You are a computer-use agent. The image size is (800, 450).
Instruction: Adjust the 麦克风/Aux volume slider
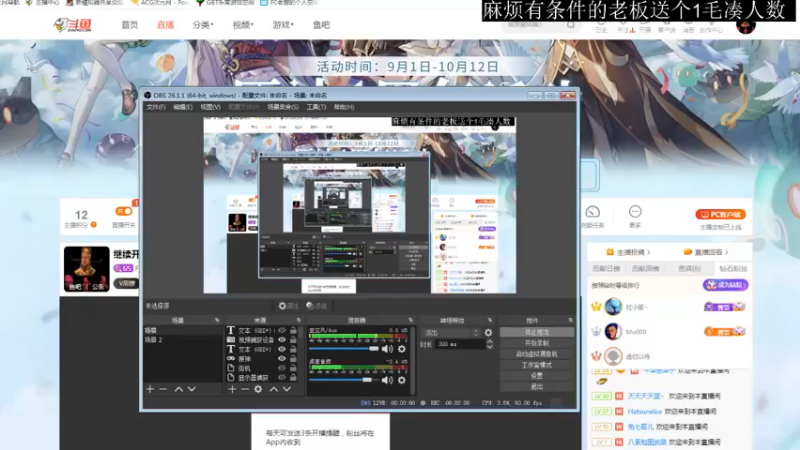pos(344,349)
